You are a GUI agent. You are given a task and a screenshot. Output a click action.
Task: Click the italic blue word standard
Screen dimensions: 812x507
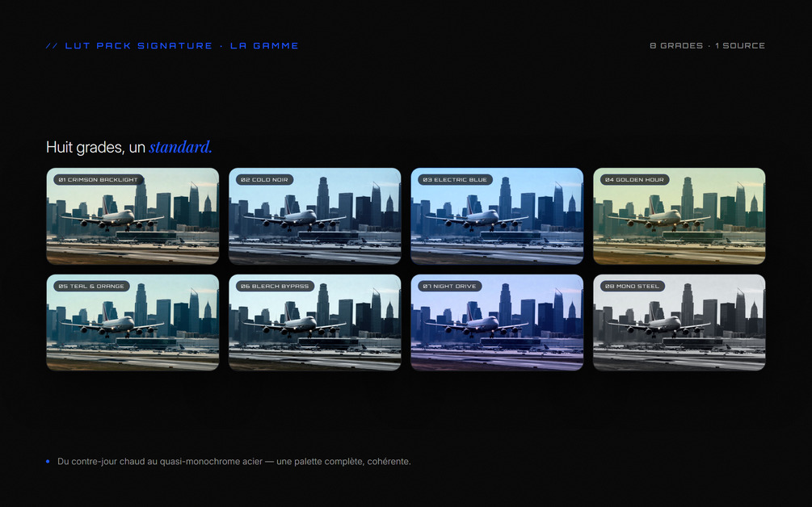click(x=181, y=148)
